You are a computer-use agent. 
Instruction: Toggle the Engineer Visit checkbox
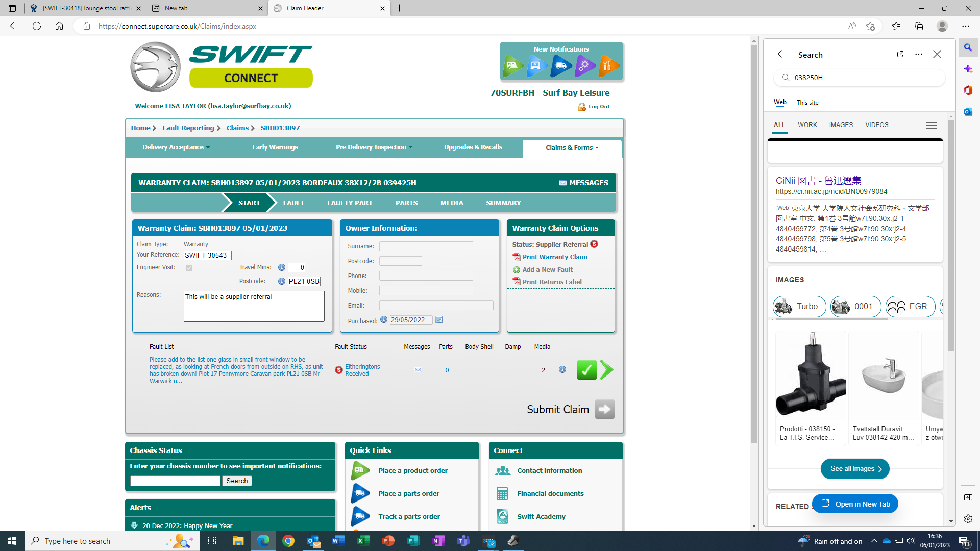(189, 268)
